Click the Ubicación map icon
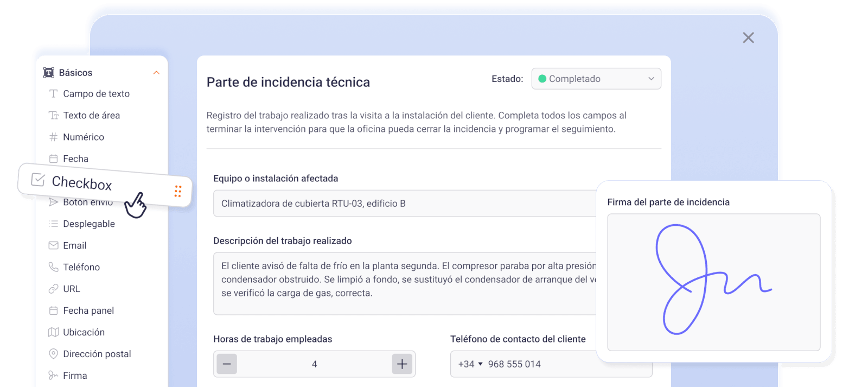 [53, 332]
